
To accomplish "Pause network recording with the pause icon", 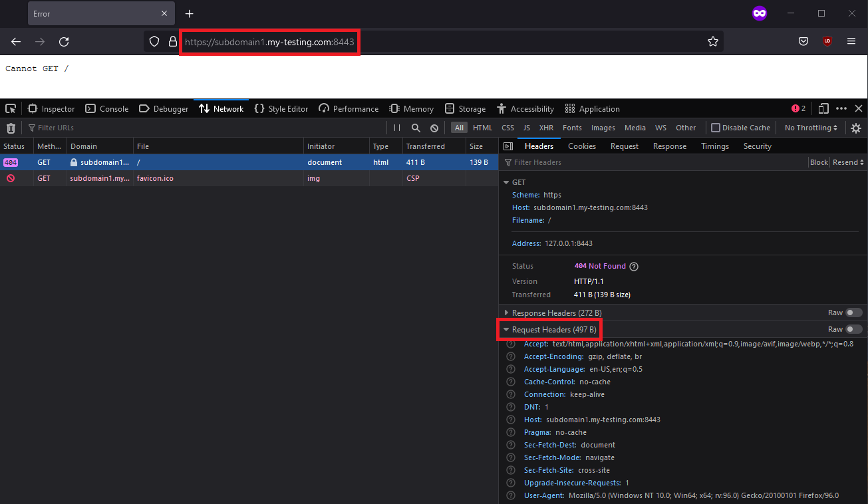I will tap(397, 128).
